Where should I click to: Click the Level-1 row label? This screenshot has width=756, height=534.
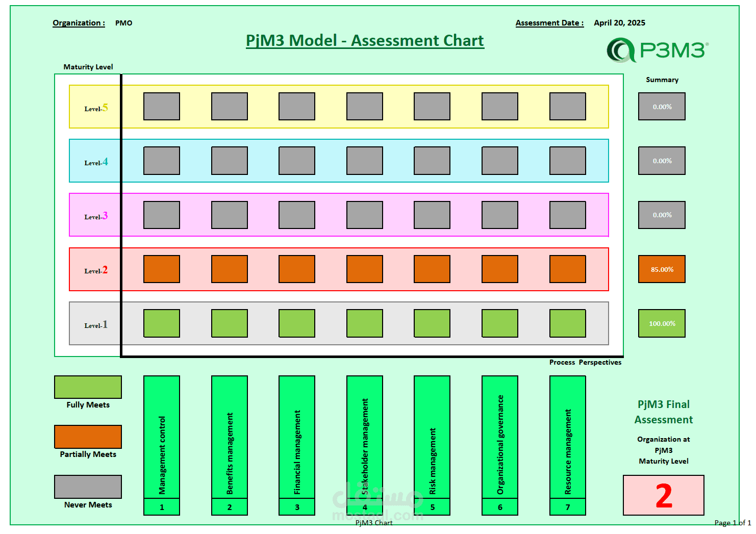tap(96, 324)
